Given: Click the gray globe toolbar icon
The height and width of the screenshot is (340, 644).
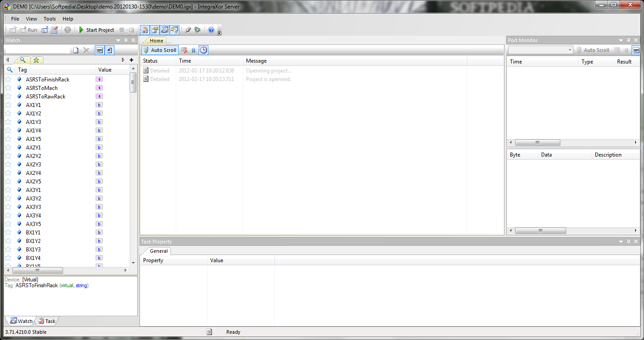Looking at the screenshot, I should click(68, 30).
